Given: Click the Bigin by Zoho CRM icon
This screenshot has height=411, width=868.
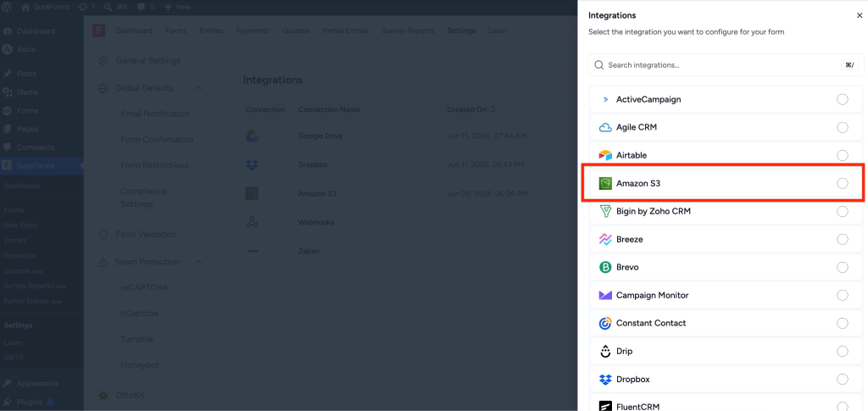Looking at the screenshot, I should (x=605, y=211).
